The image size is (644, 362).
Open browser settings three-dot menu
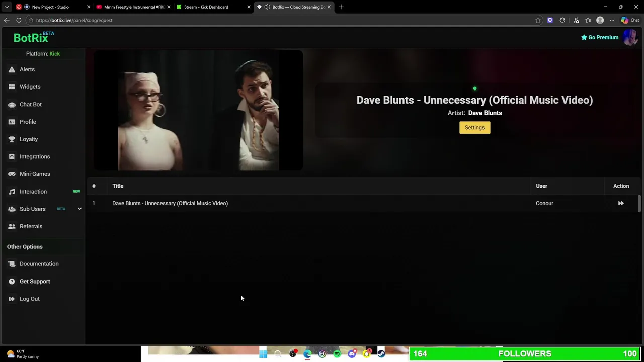click(612, 20)
